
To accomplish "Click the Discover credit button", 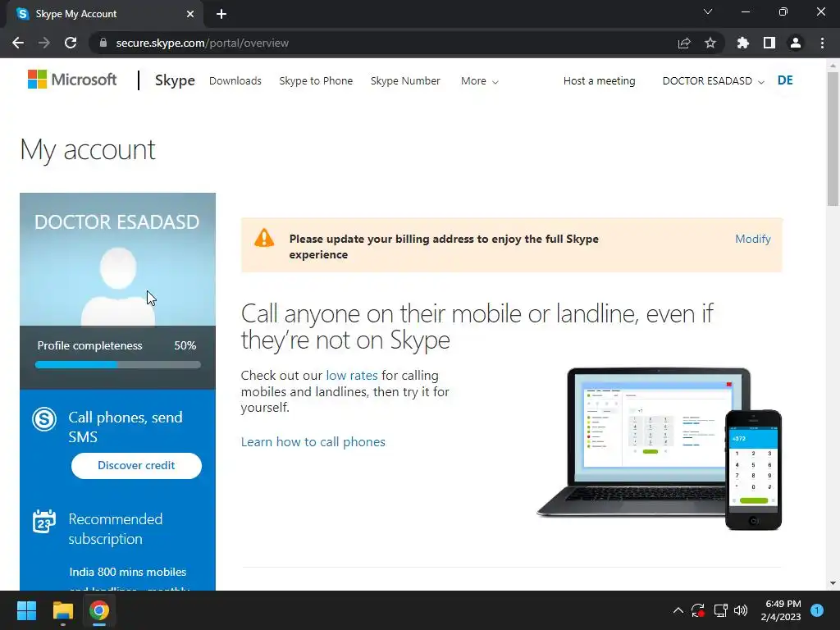I will (136, 466).
